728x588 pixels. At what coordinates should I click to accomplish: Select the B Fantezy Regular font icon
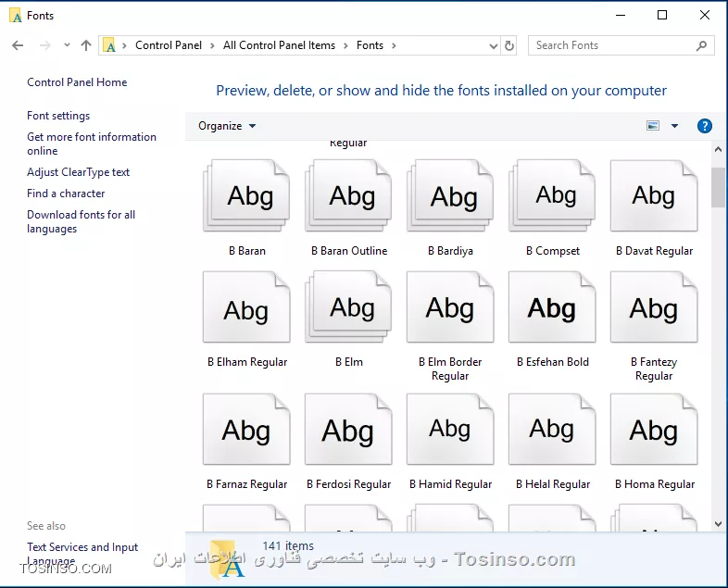coord(654,307)
